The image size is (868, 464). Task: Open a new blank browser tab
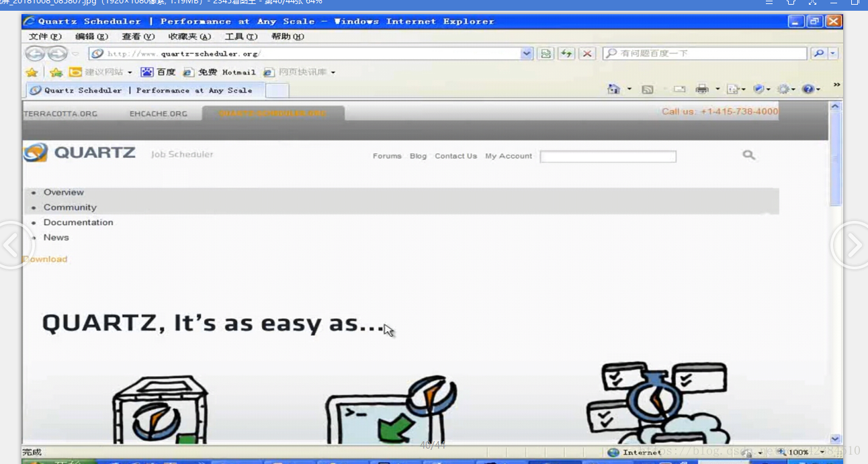click(x=277, y=91)
